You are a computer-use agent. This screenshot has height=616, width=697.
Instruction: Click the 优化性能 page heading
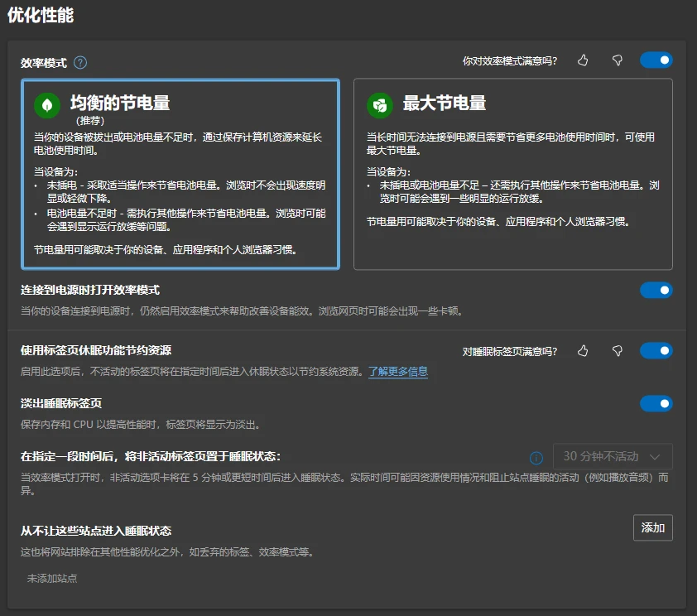tap(41, 15)
